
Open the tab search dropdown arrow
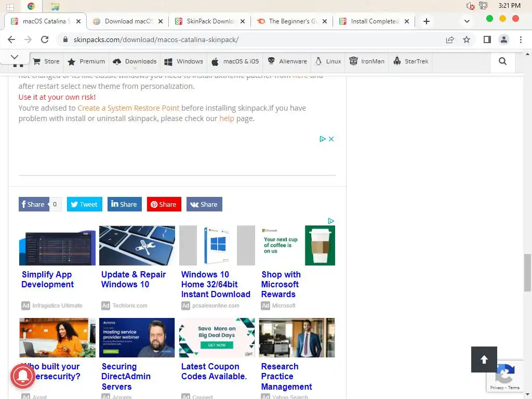pos(467,21)
